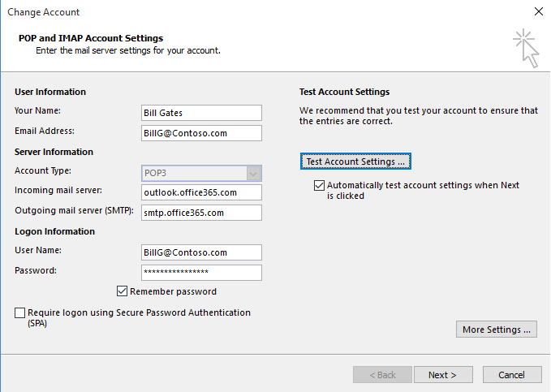551x392 pixels.
Task: Proceed with the Next button
Action: pos(443,375)
